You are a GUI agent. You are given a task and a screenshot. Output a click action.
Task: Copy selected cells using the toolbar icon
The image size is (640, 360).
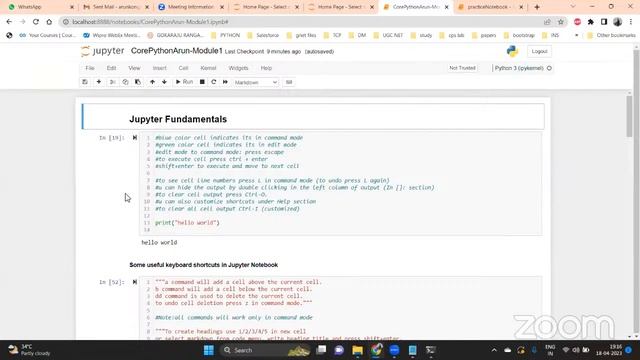[x=125, y=82]
